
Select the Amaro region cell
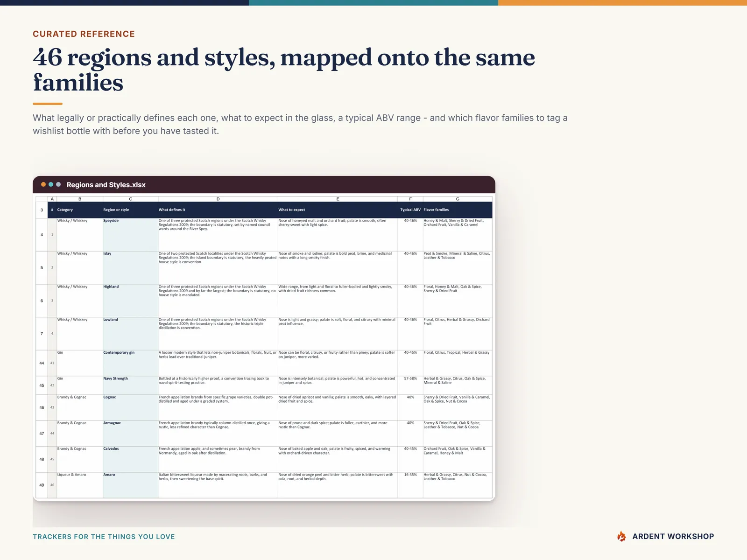click(x=130, y=485)
